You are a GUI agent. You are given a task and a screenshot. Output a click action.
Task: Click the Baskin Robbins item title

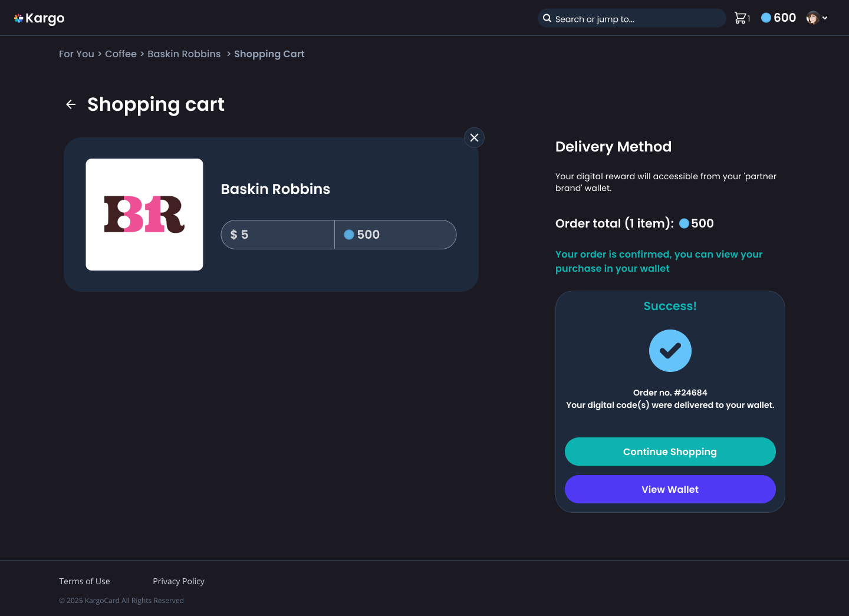coord(275,189)
